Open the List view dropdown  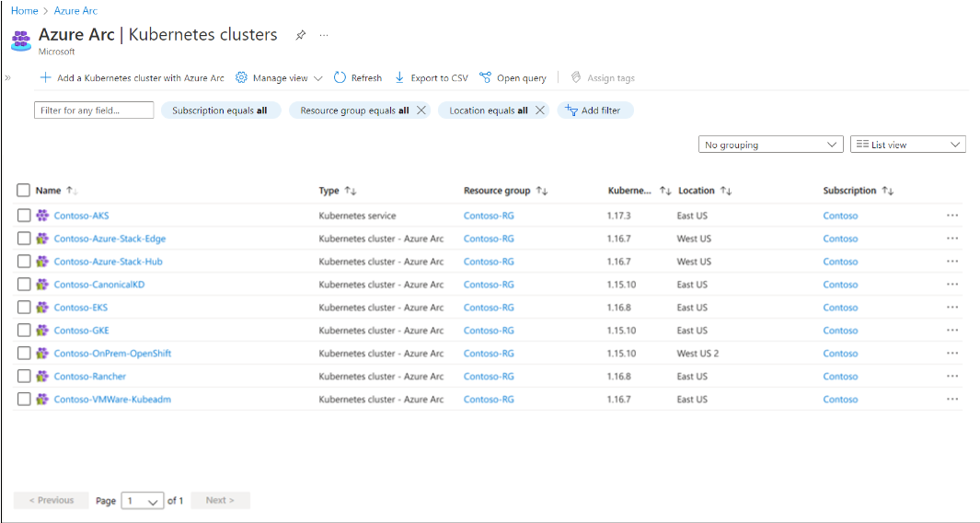907,145
